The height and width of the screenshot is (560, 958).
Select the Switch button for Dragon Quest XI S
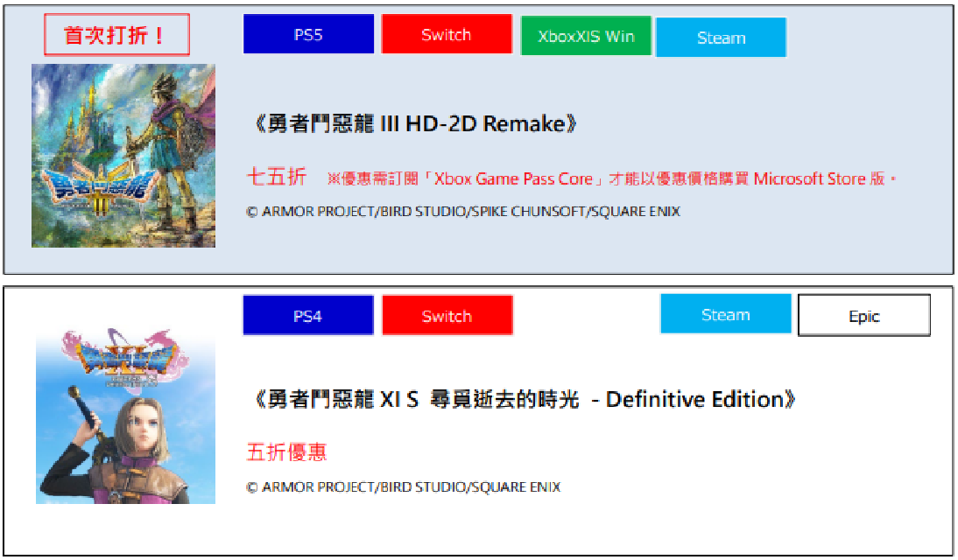click(447, 315)
